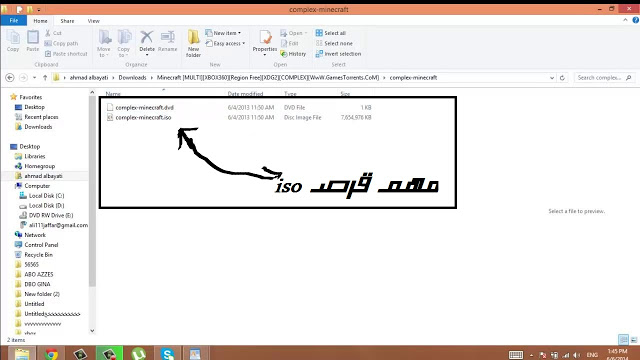Screen dimensions: 640x360
Task: Refresh the folder via the address bar icon
Action: (x=562, y=78)
